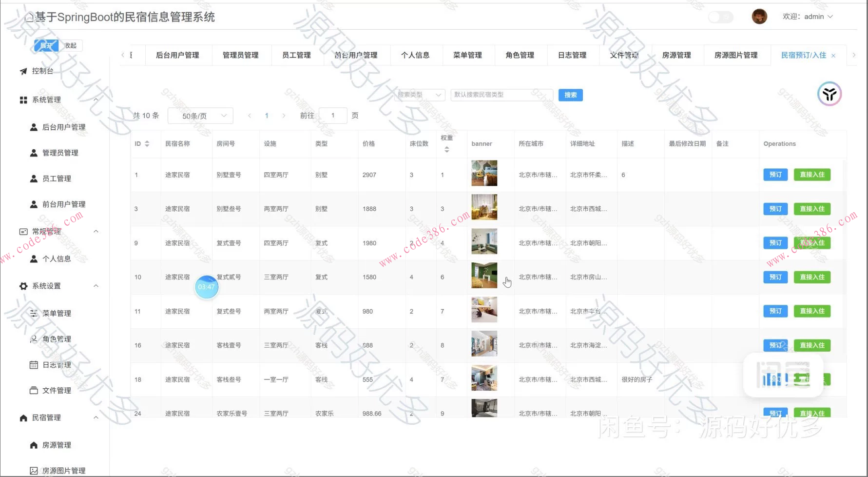Click the 前往 page number input
Viewport: 868px width, 477px height.
point(333,116)
